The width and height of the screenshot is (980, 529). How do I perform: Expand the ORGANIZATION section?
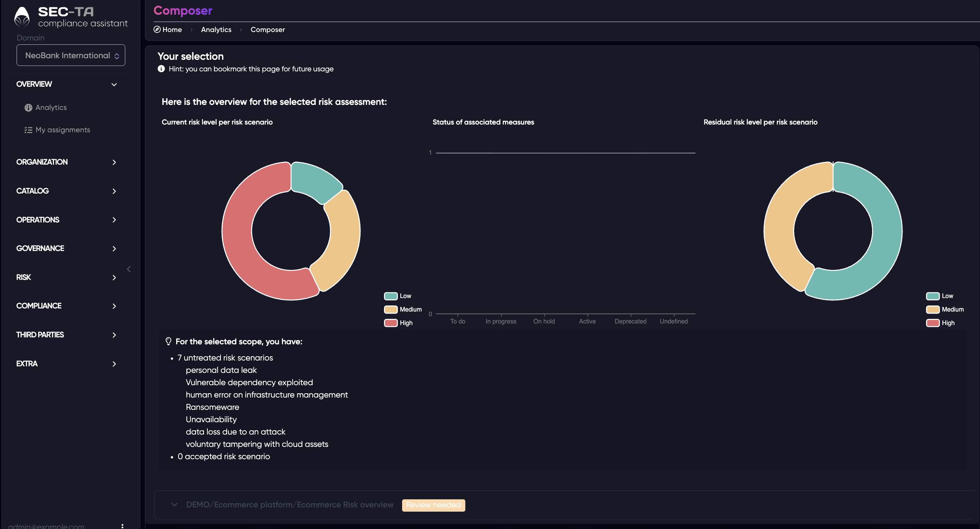tap(66, 162)
